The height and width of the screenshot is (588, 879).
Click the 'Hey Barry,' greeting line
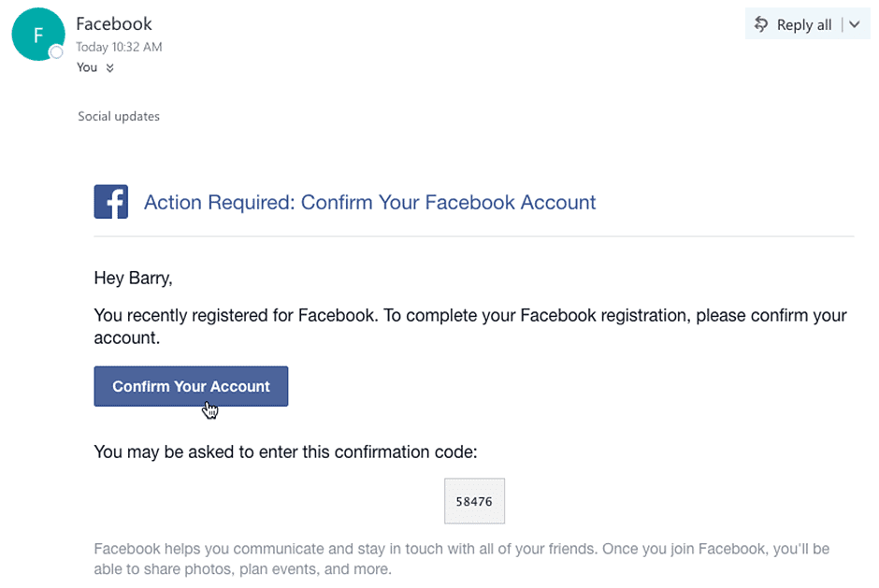coord(134,278)
